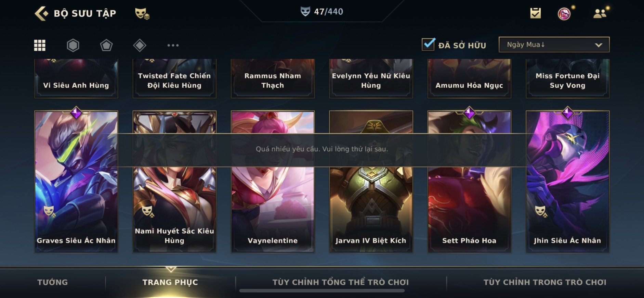The height and width of the screenshot is (298, 644).
Task: Open Tùy Chỉnh Trong Trò Chơi tab
Action: 544,282
